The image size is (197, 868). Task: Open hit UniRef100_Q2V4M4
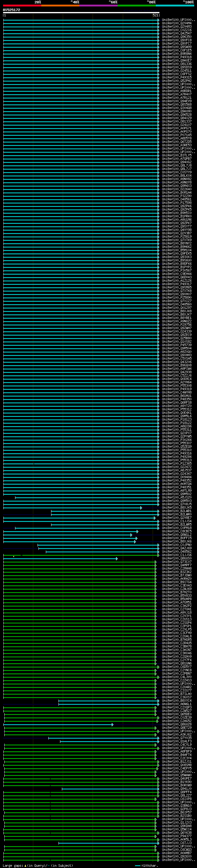coord(176,23)
